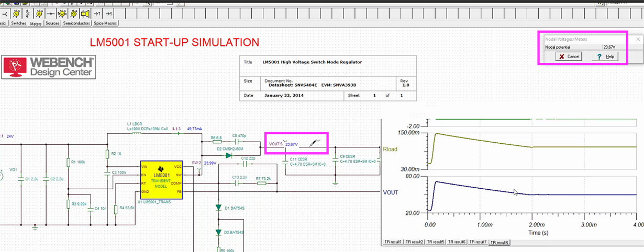Open the Sources component tab

pyautogui.click(x=52, y=23)
